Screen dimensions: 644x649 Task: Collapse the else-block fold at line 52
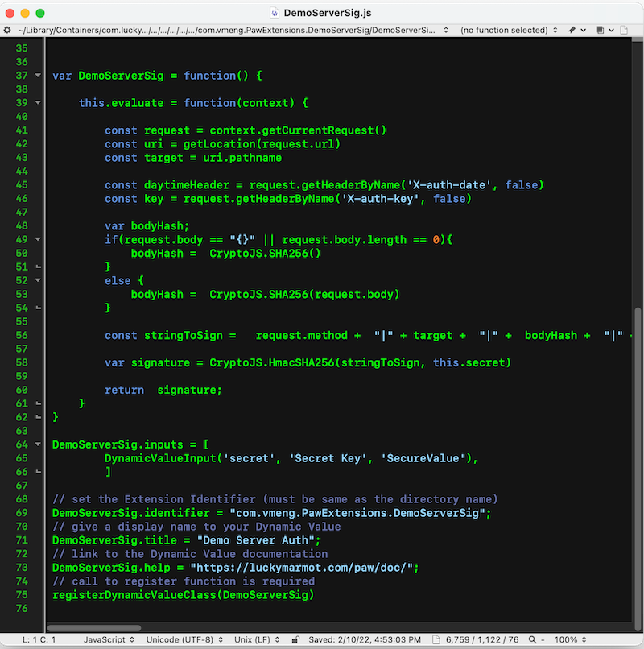pyautogui.click(x=38, y=280)
